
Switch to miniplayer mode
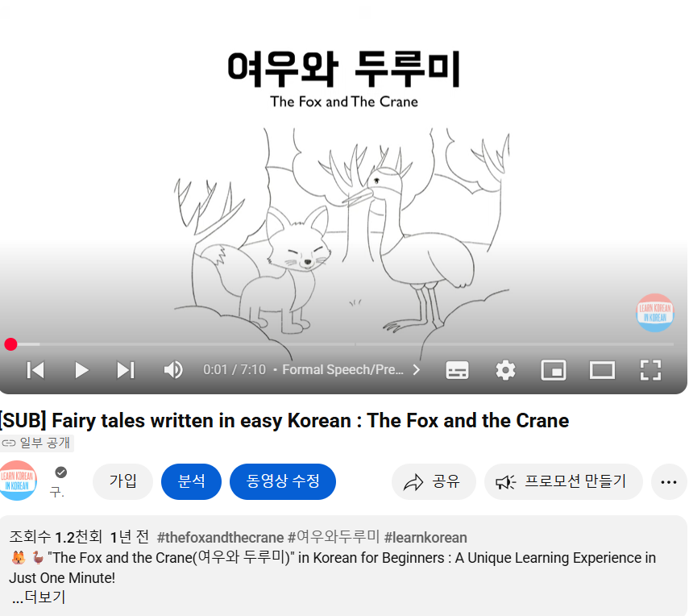tap(554, 370)
